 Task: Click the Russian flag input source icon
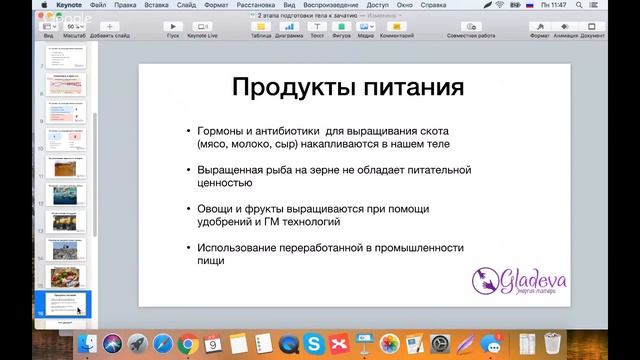[530, 5]
